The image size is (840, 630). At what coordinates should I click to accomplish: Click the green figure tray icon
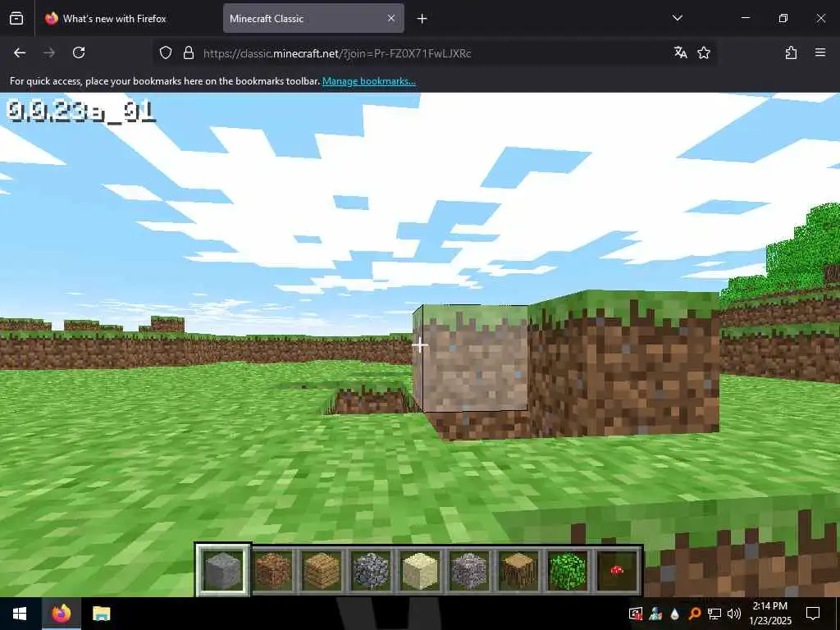(655, 614)
